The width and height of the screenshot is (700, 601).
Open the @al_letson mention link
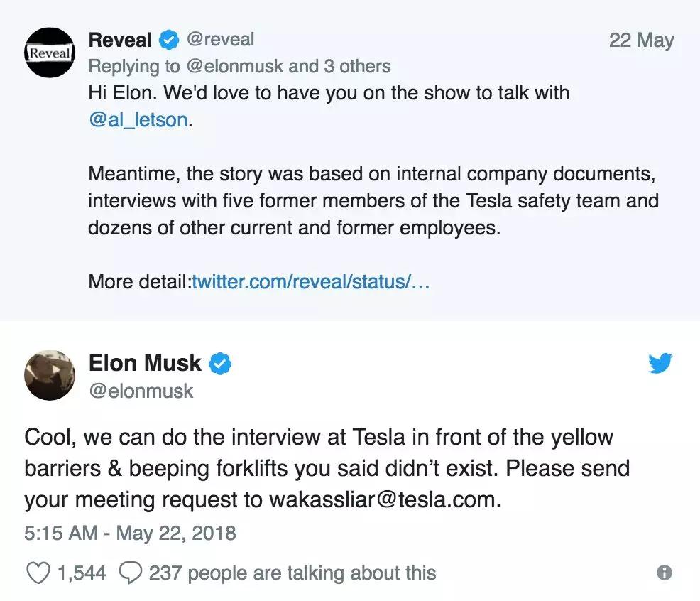[x=138, y=119]
